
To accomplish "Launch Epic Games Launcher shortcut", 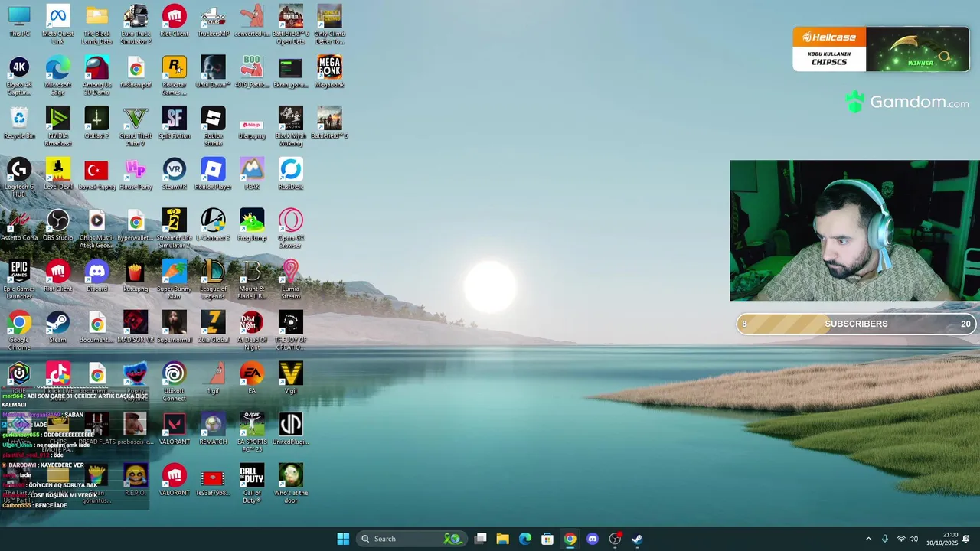I will [19, 279].
